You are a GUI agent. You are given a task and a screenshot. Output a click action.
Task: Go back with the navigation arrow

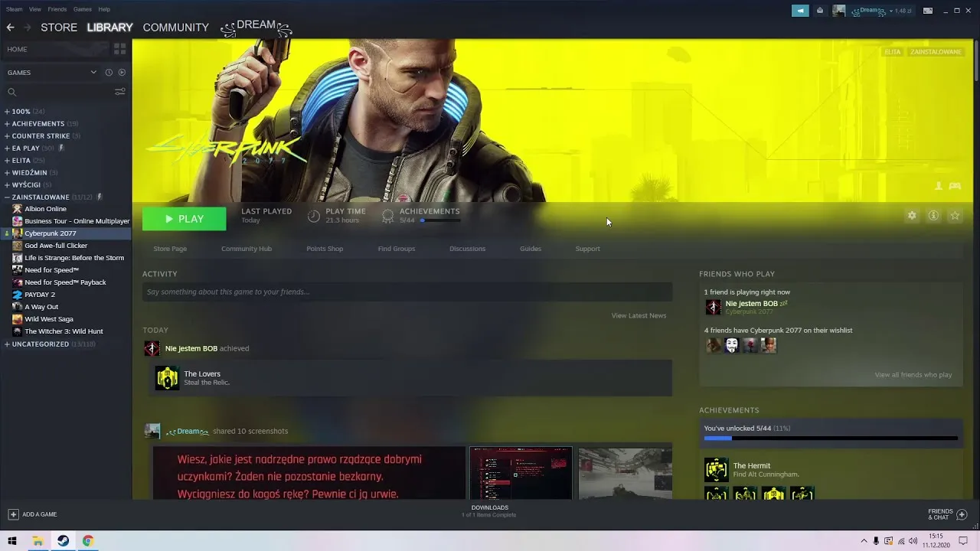point(10,28)
